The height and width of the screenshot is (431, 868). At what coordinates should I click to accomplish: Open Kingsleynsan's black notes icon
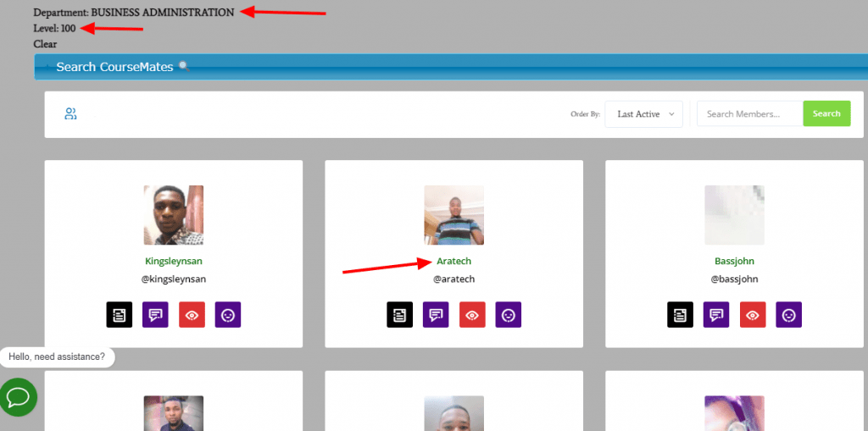[x=119, y=315]
